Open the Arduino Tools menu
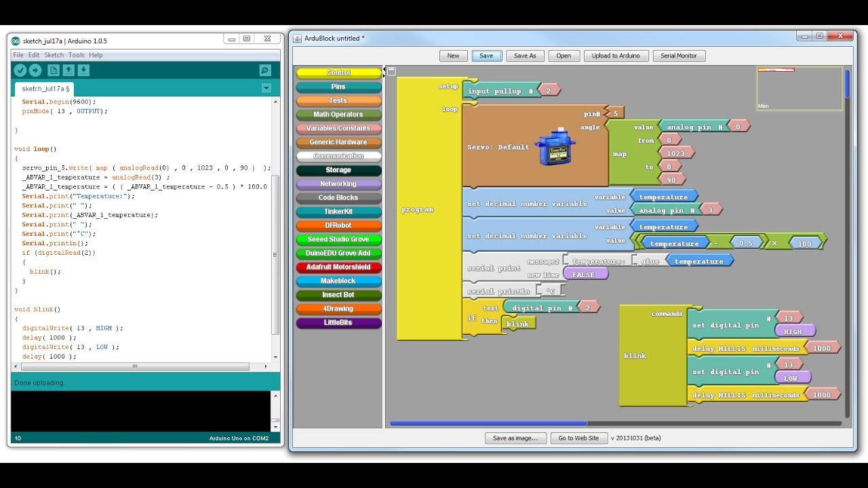The image size is (868, 488). pos(77,55)
